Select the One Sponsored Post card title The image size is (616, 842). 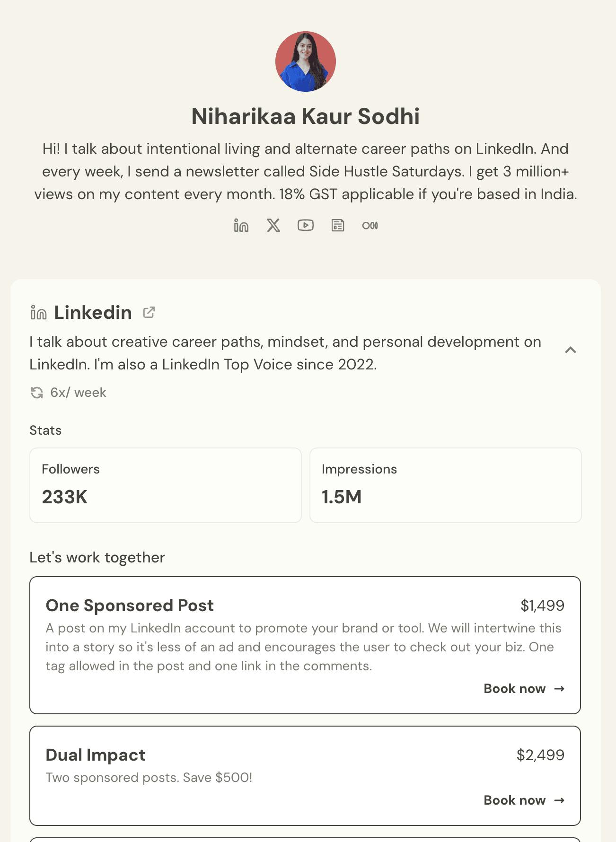coord(130,605)
